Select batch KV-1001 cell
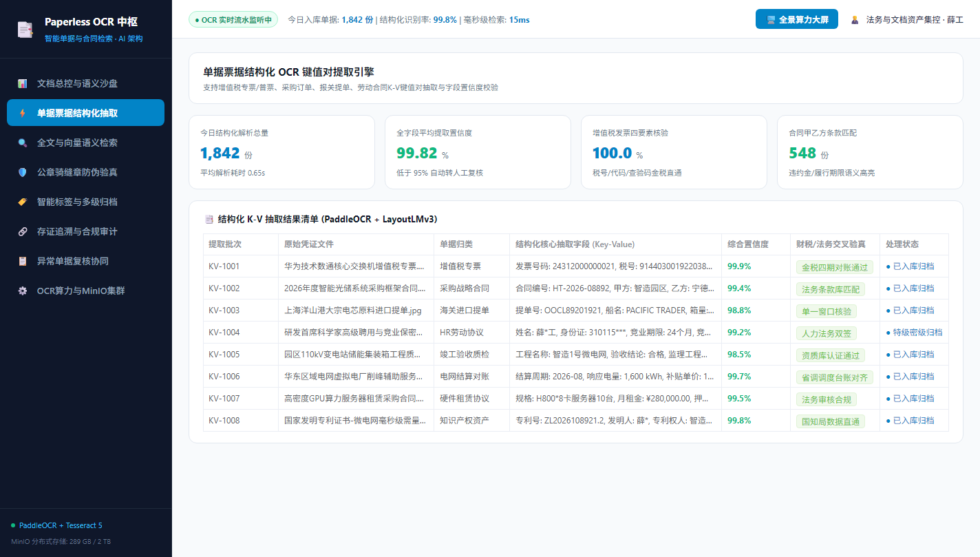980x557 pixels. (x=241, y=266)
